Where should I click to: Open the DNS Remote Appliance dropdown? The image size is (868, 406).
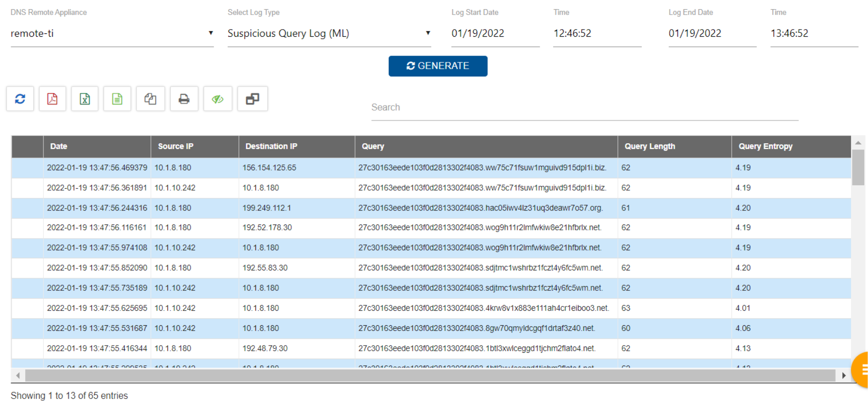point(112,33)
